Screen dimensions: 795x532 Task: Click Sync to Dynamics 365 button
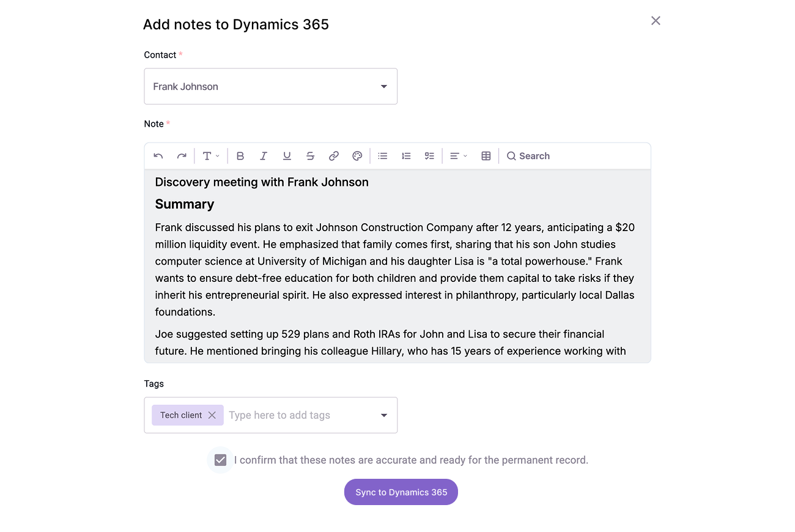point(401,492)
